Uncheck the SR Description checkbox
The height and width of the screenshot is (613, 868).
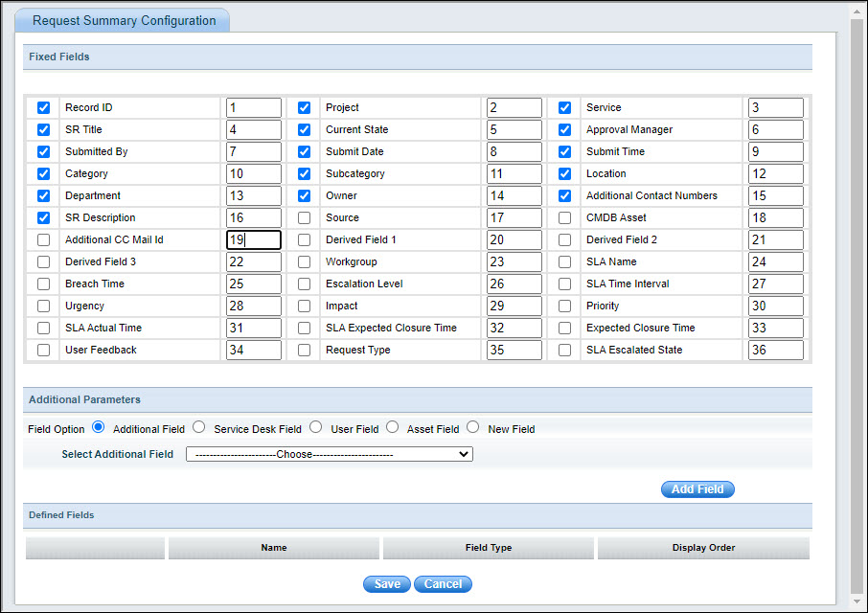[44, 218]
